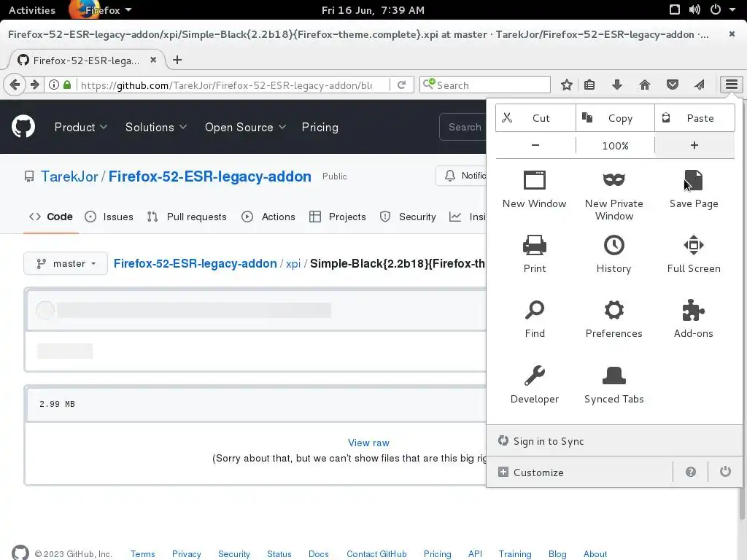Image resolution: width=747 pixels, height=560 pixels.
Task: Open the Actions tab
Action: [268, 217]
